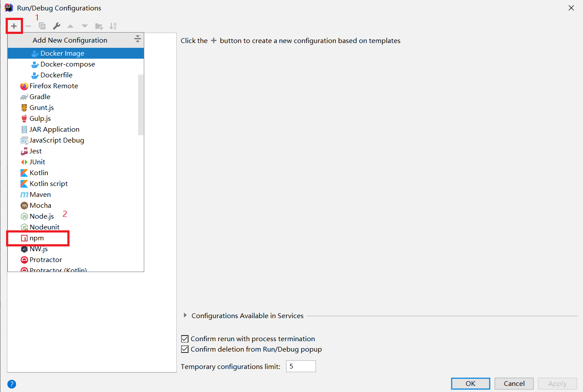Click the Docker Image whale icon

click(35, 53)
